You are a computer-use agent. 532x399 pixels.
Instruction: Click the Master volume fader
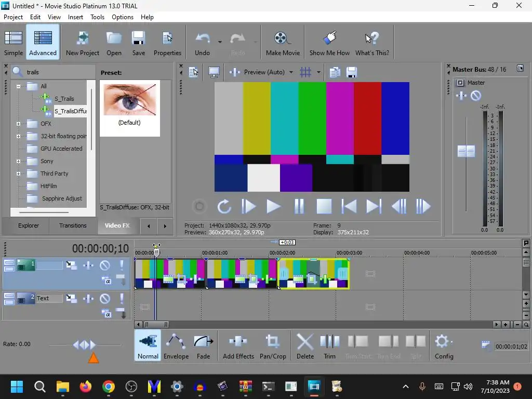click(466, 151)
